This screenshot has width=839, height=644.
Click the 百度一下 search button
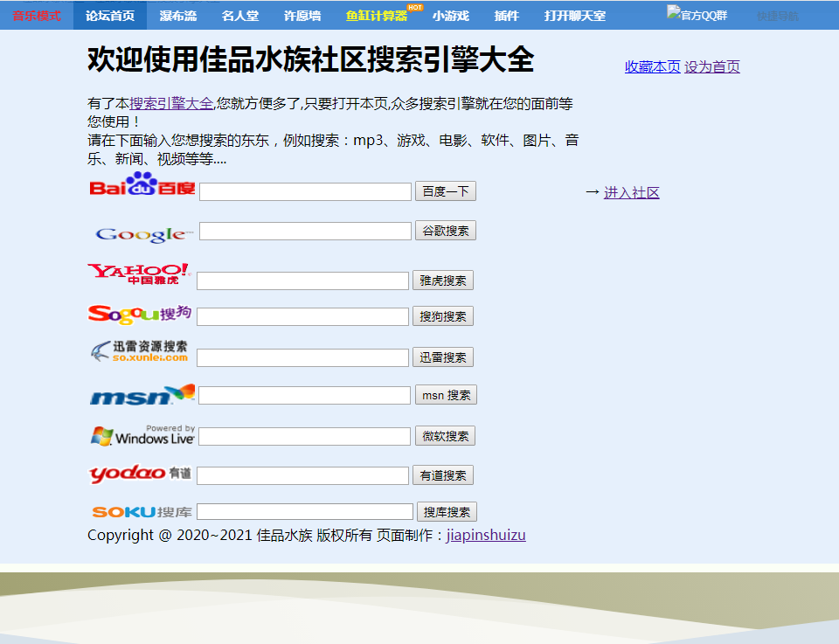(446, 191)
